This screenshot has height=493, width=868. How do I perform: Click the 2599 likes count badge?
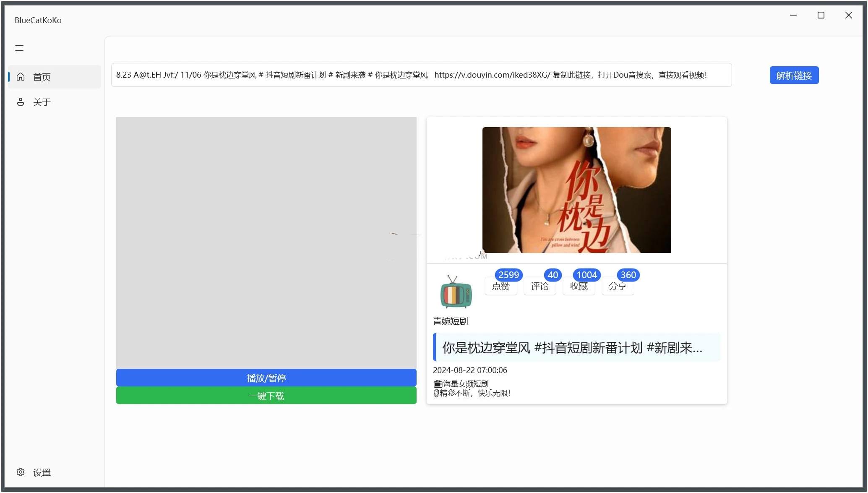[x=508, y=275]
